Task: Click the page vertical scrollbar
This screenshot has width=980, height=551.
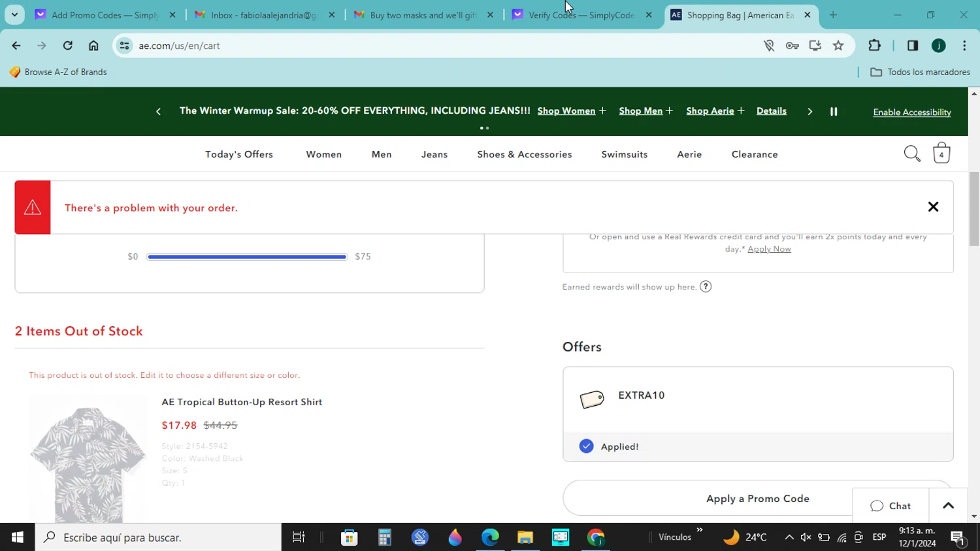Action: [974, 209]
